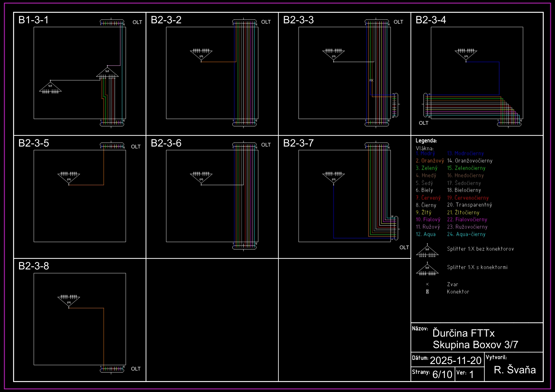The image size is (555, 392).
Task: Click the splitter symbol in box B2-3-2
Action: pyautogui.click(x=201, y=55)
